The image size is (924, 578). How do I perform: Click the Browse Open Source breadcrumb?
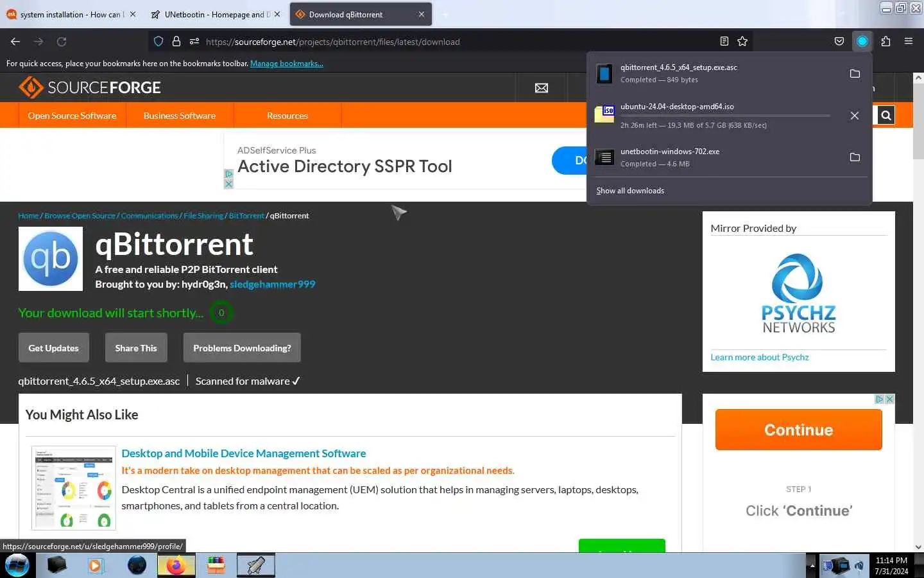[80, 216]
